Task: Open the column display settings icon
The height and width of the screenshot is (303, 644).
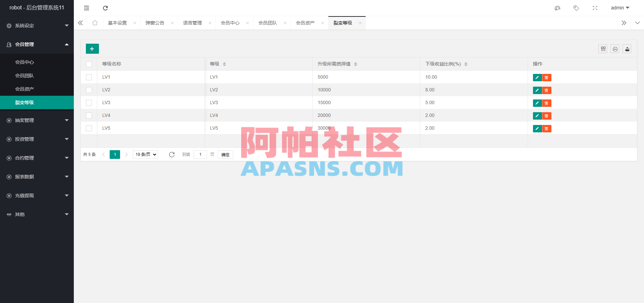Action: click(x=603, y=49)
